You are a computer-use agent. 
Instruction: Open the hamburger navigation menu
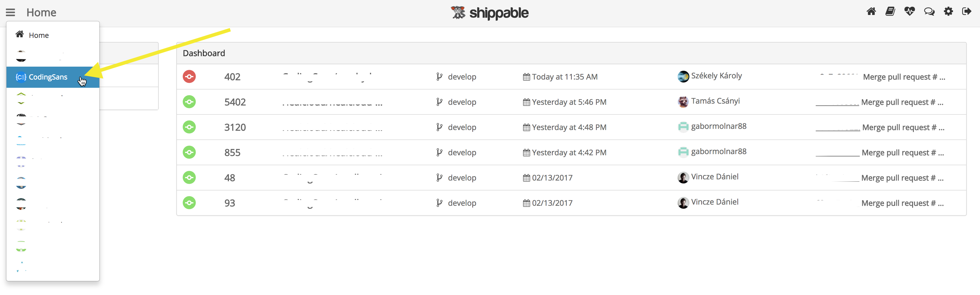point(10,13)
